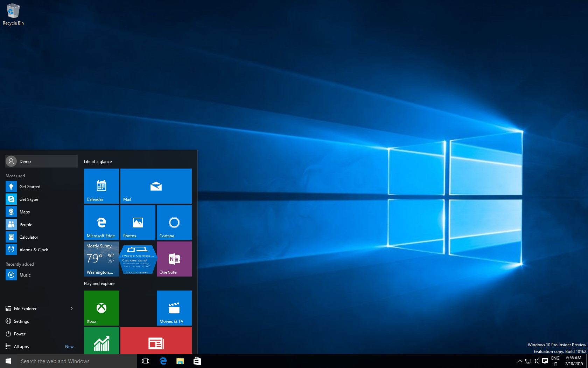Launch the OneNote tile

coord(174,259)
